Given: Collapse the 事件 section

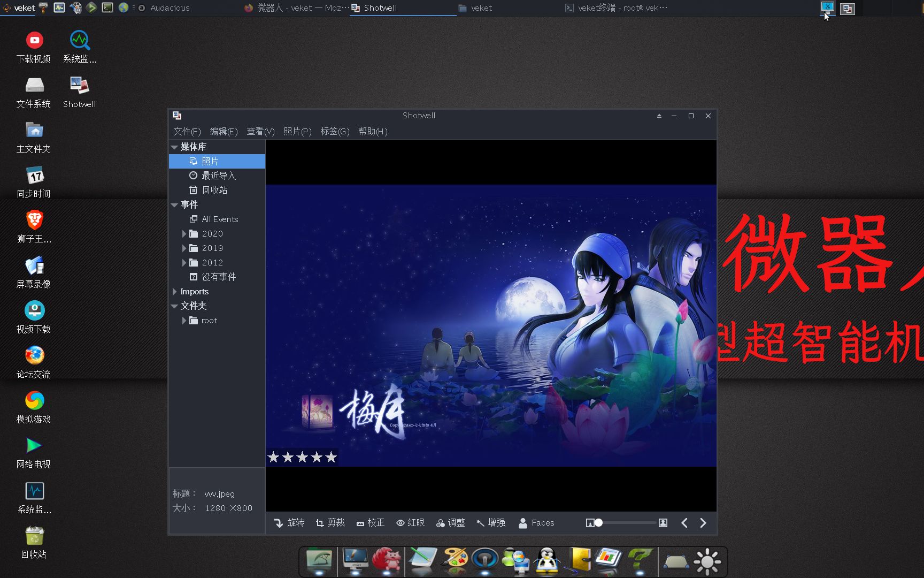Looking at the screenshot, I should [x=174, y=204].
